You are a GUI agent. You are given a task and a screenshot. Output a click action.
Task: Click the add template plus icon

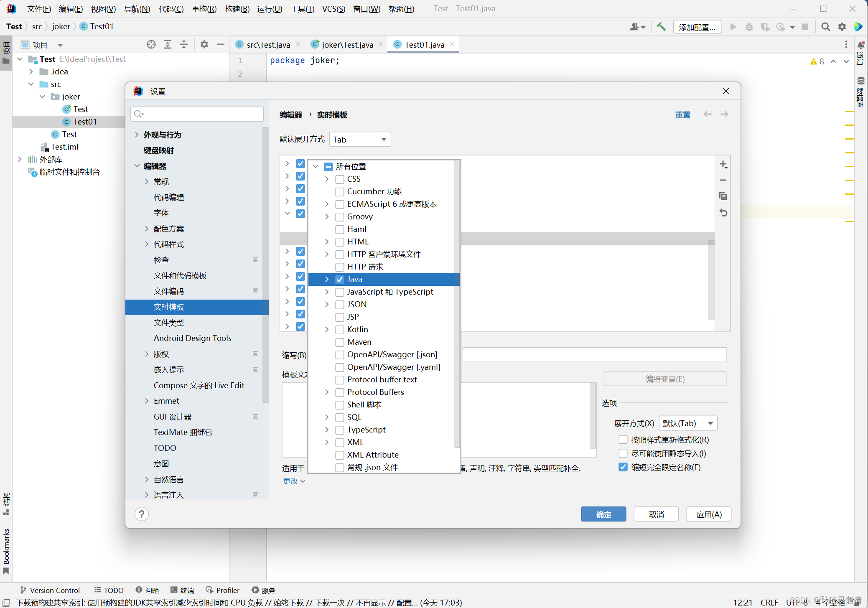723,165
